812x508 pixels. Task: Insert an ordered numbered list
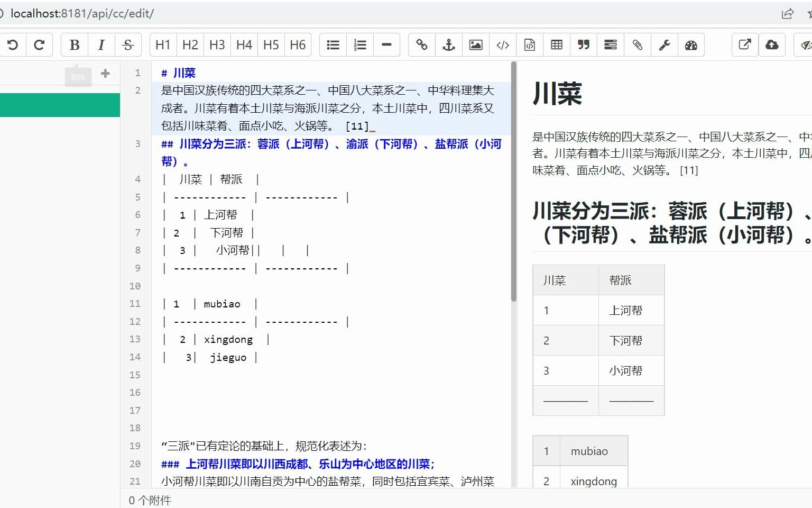point(360,45)
